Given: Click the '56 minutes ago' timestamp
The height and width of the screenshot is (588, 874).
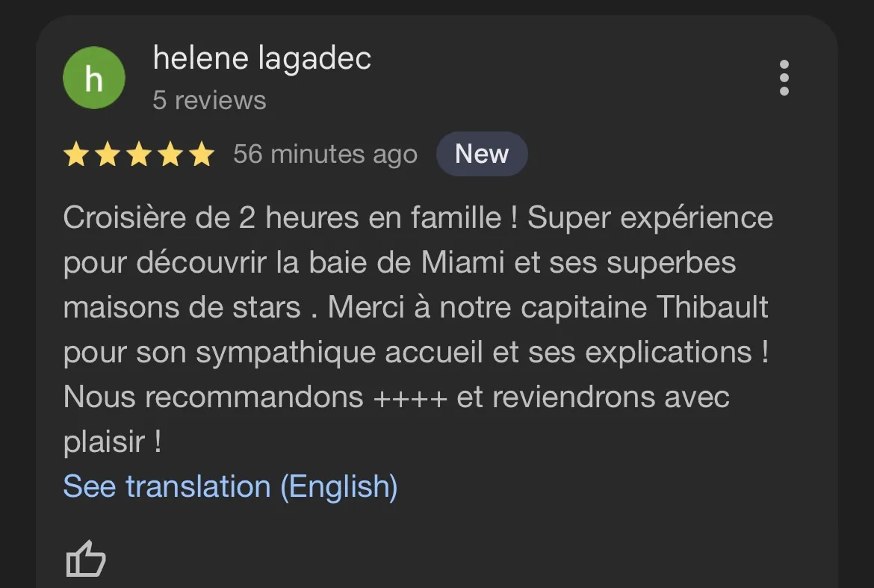Looking at the screenshot, I should (x=325, y=155).
